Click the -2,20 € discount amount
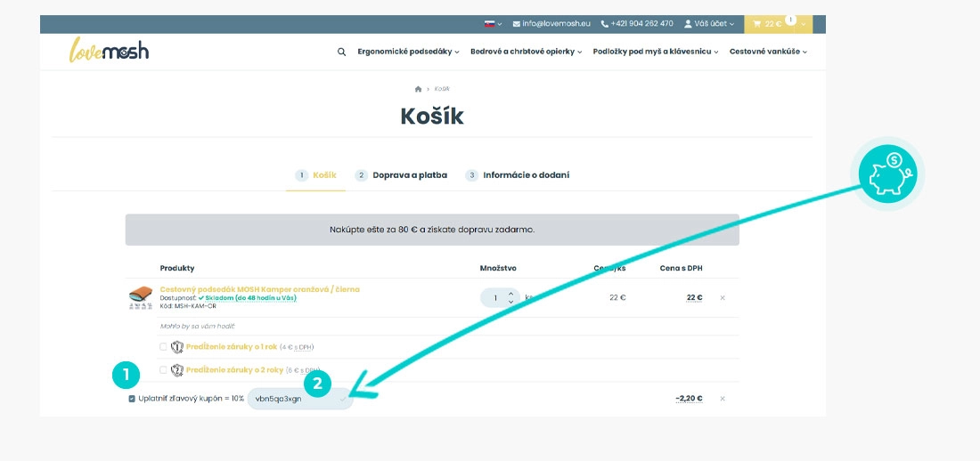Viewport: 980px width, 461px height. 689,399
